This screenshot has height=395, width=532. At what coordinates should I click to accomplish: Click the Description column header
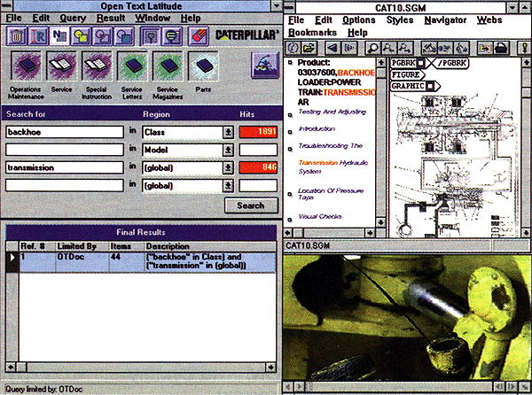click(x=210, y=246)
